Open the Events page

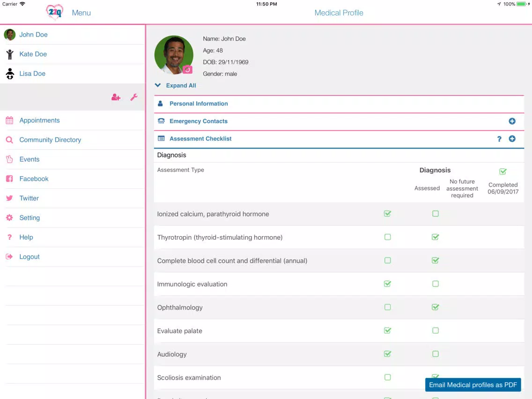click(73, 159)
